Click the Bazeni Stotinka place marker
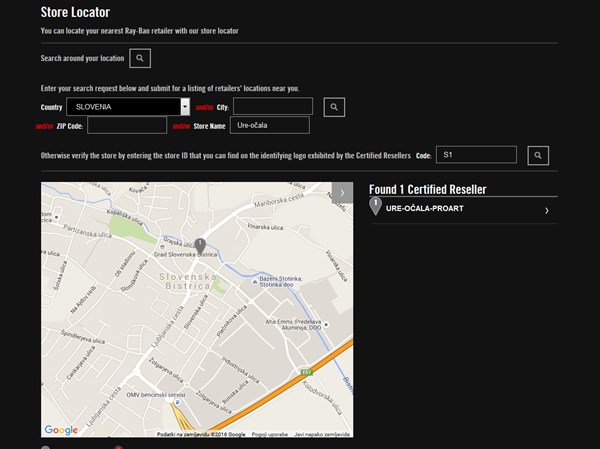This screenshot has height=449, width=600. [x=255, y=282]
